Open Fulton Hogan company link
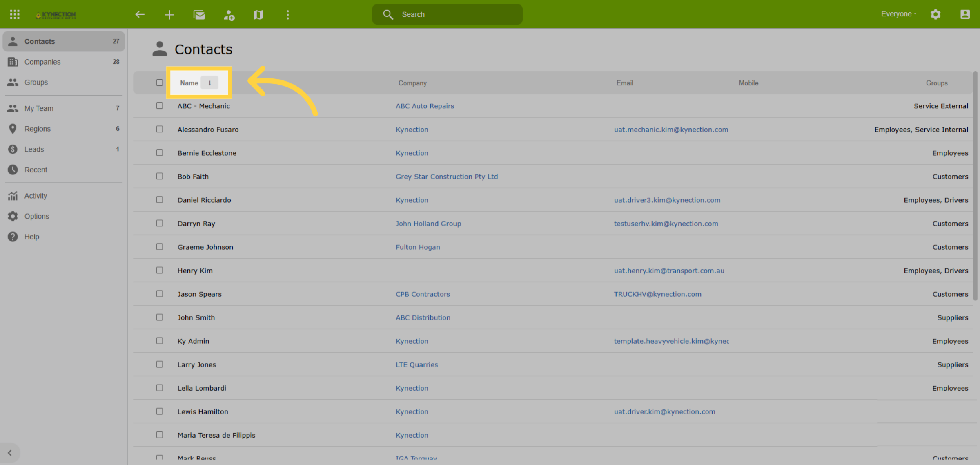Image resolution: width=980 pixels, height=465 pixels. [418, 247]
